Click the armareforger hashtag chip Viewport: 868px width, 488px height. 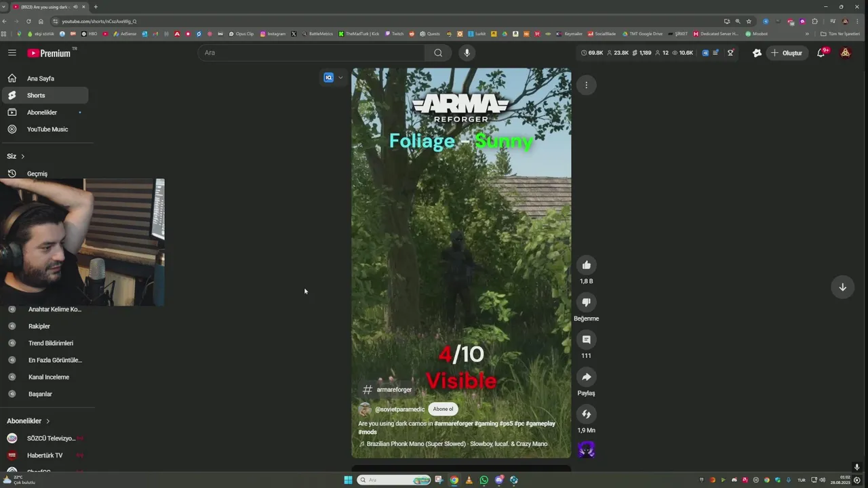click(387, 390)
